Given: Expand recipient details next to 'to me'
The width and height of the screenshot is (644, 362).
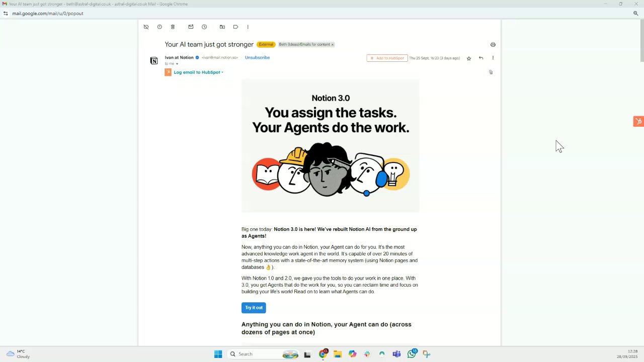Looking at the screenshot, I should point(177,64).
